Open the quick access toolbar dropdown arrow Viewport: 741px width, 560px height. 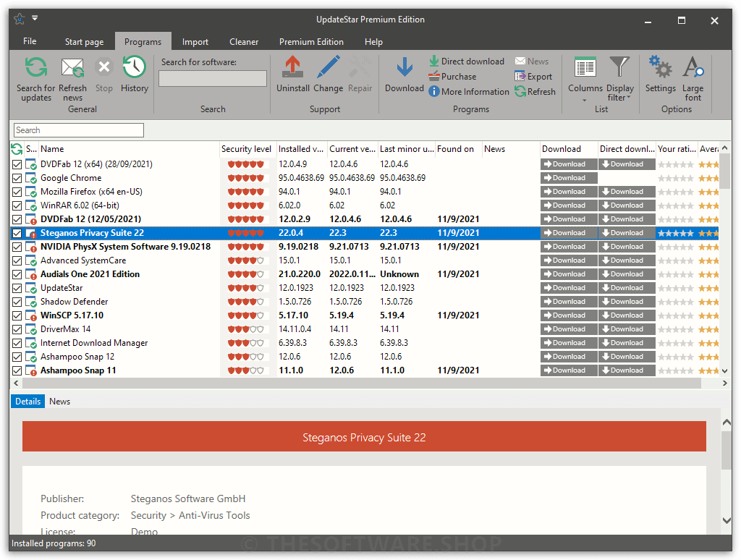pyautogui.click(x=35, y=18)
